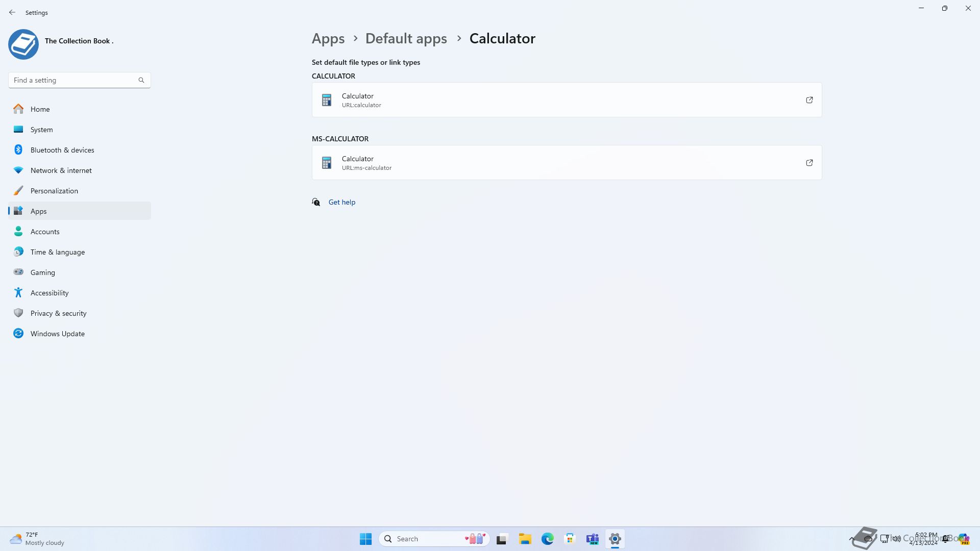Launch Microsoft Edge from the taskbar
Screen dimensions: 980x551
coord(547,539)
